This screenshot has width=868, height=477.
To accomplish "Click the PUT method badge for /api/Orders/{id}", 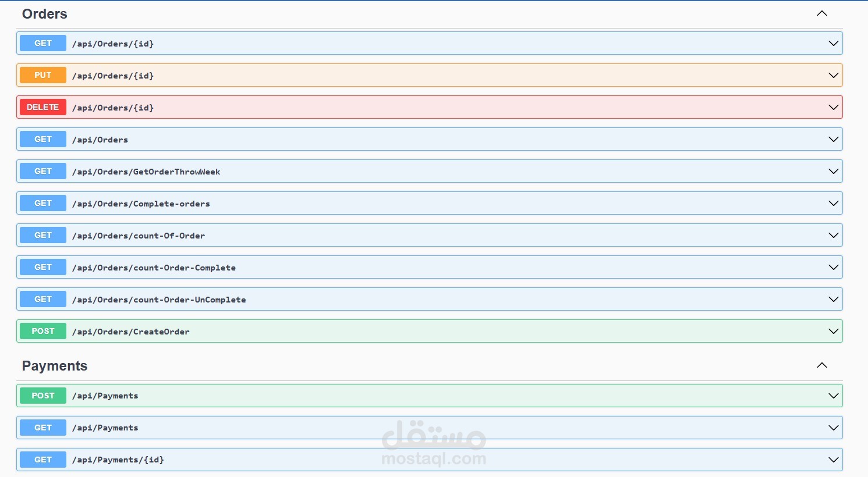I will click(42, 74).
